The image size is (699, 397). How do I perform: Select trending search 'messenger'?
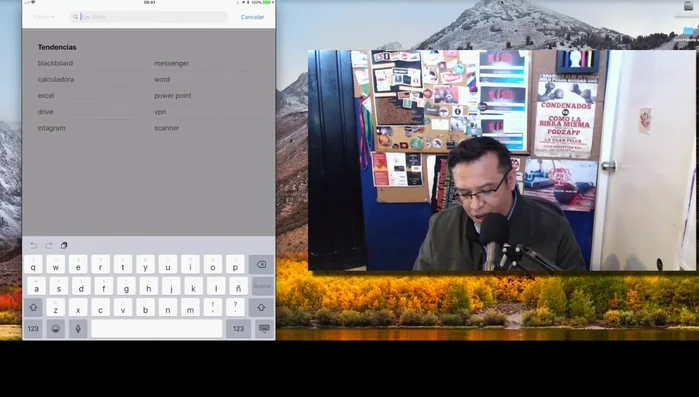coord(172,63)
